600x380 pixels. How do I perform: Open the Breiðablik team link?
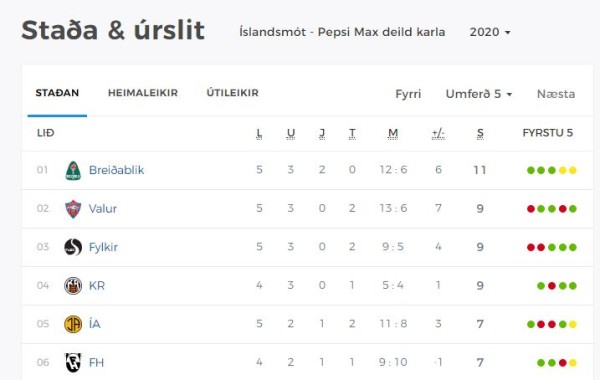click(116, 170)
